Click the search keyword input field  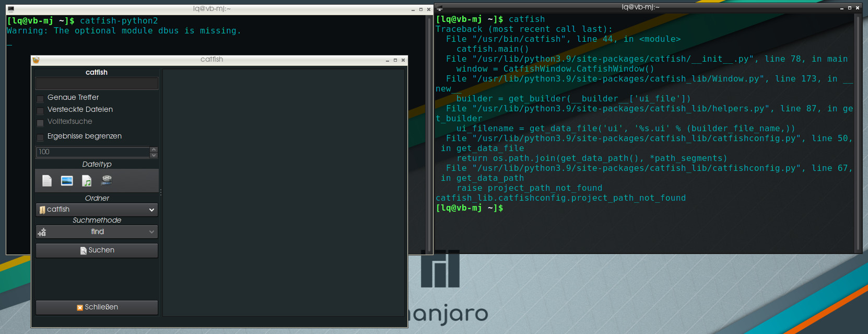(97, 84)
